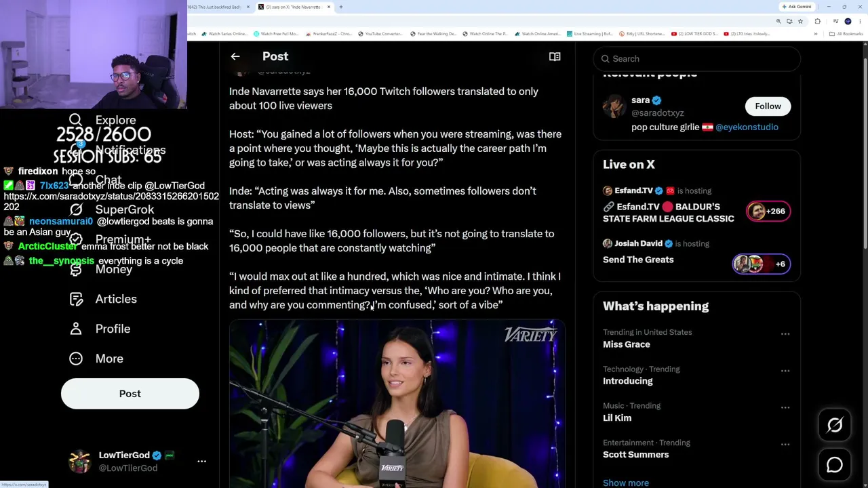Screen dimensions: 868x488
Task: Click sara's @saradotxyz handle
Action: click(658, 113)
